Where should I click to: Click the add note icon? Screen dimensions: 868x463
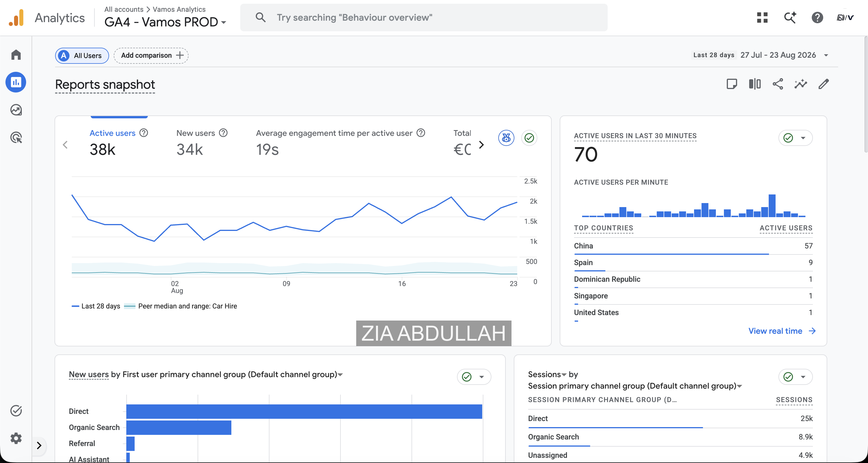pos(732,84)
